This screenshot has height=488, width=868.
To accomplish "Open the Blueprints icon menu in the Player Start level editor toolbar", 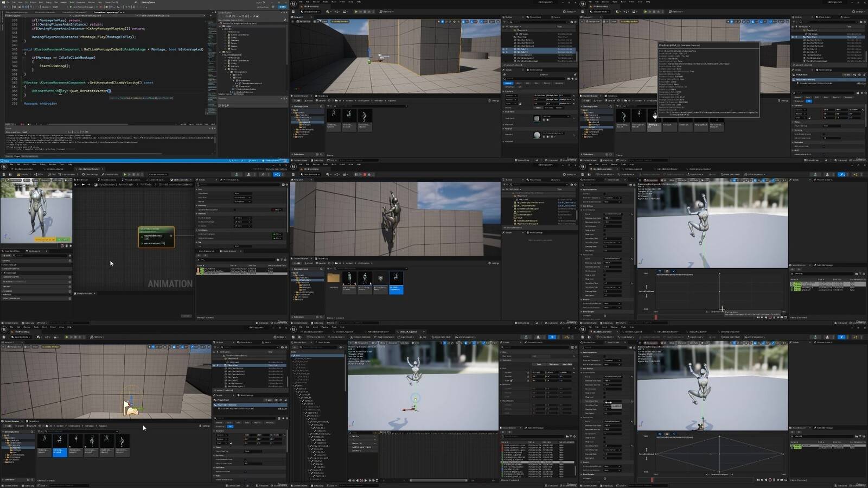I will [48, 337].
